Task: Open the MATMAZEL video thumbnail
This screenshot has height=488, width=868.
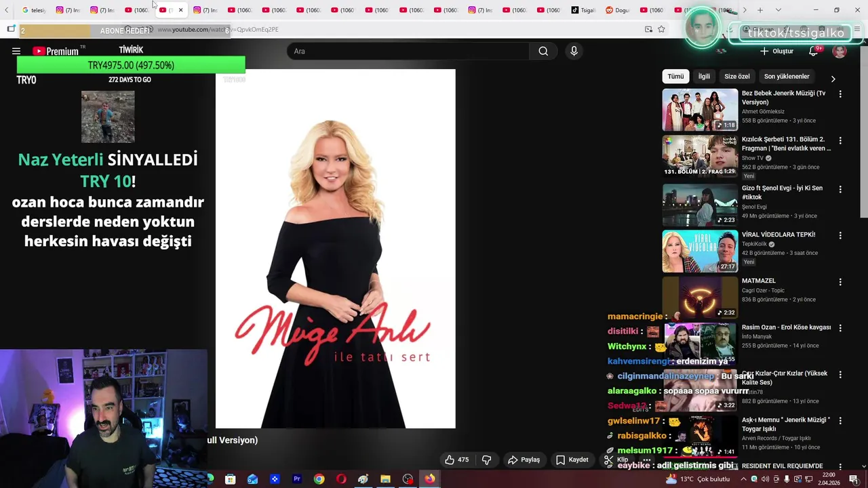Action: [x=700, y=298]
